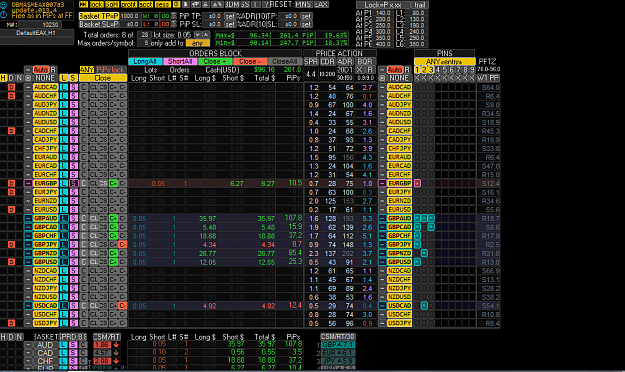Viewport: 625px width, 372px height.
Task: Click the yellow 'lock' toolbar button
Action: point(96,4)
